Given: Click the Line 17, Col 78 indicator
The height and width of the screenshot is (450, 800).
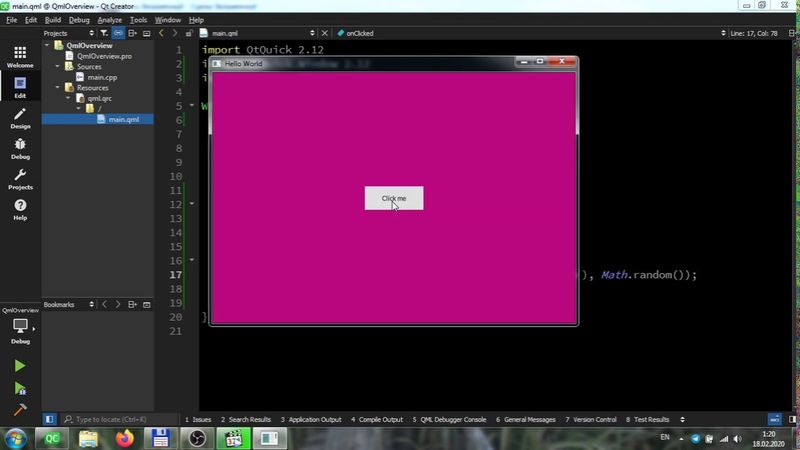Looking at the screenshot, I should pos(754,33).
